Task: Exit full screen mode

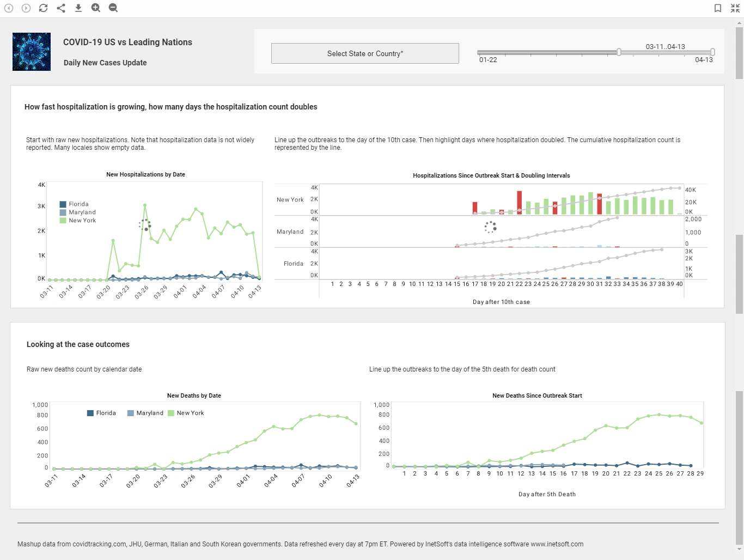Action: (x=734, y=8)
